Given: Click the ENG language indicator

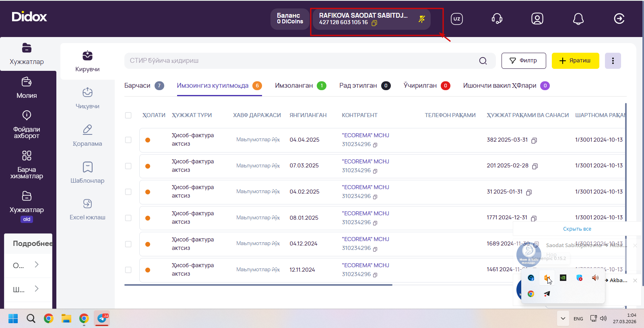Looking at the screenshot, I should 578,319.
